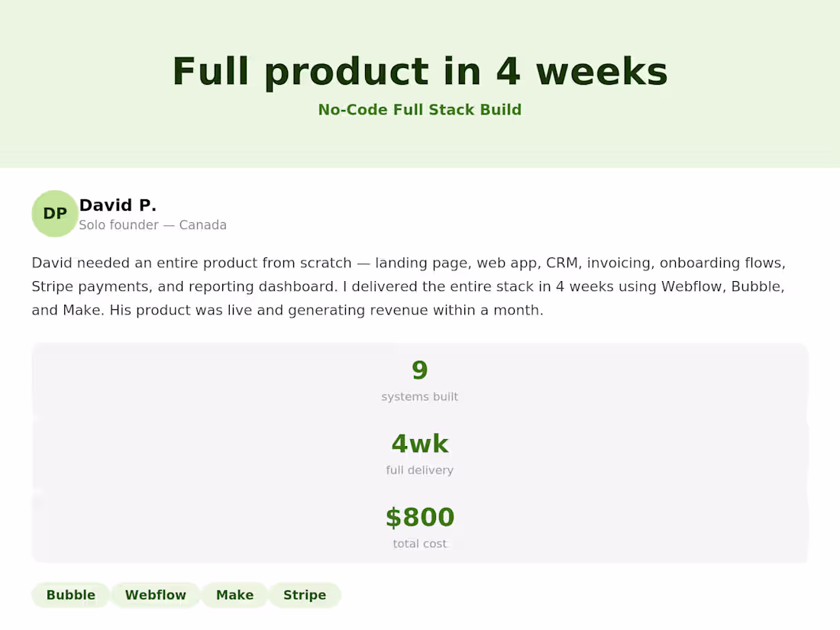Click the "Solo founder — Canada" text

(153, 225)
